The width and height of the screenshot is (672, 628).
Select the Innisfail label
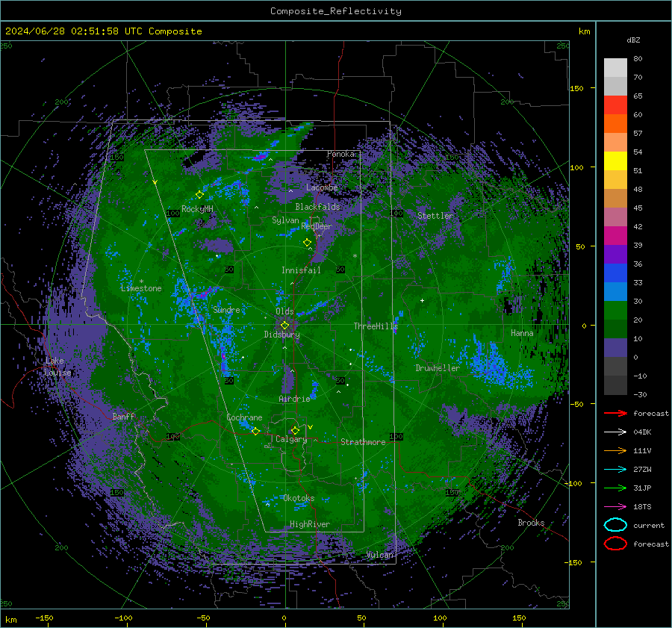[301, 270]
